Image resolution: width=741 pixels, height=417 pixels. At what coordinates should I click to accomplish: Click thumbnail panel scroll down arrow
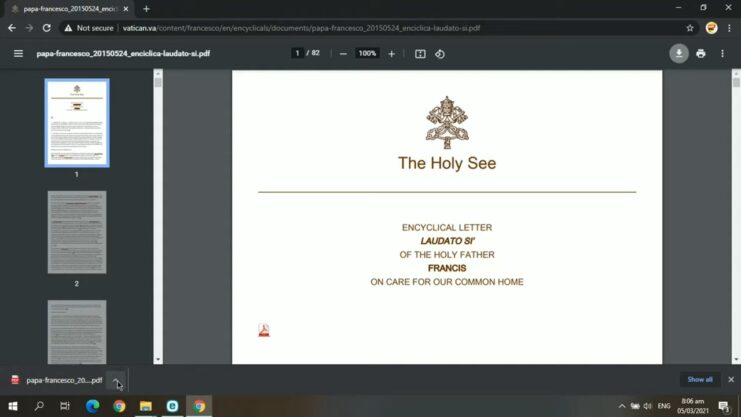tap(158, 360)
